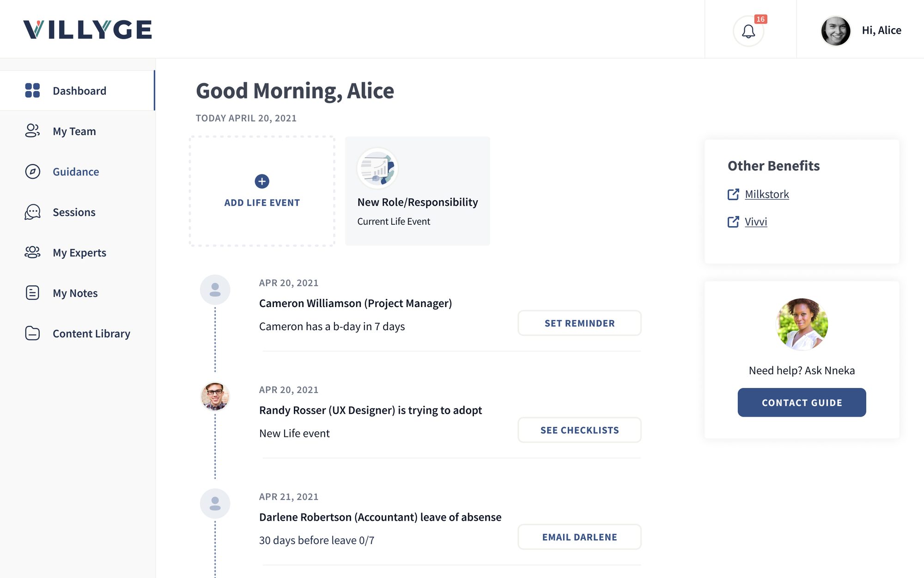Click ADD LIFE EVENT label
The image size is (924, 578).
click(262, 203)
